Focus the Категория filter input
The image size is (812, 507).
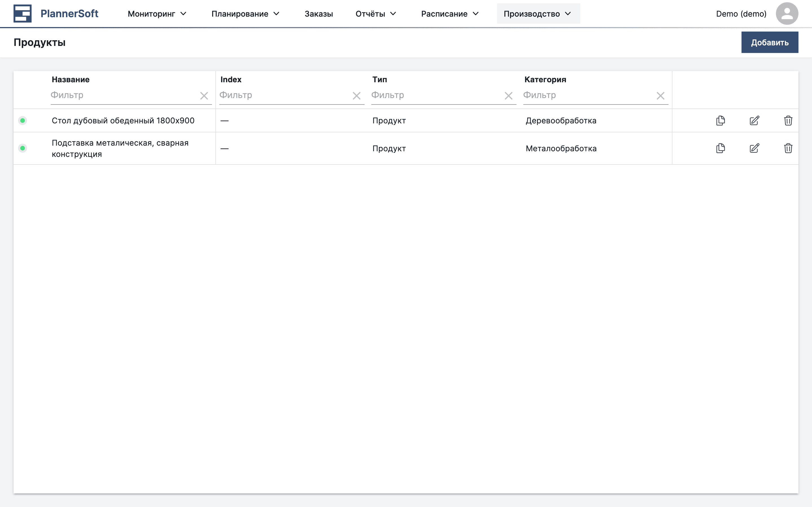pos(587,95)
